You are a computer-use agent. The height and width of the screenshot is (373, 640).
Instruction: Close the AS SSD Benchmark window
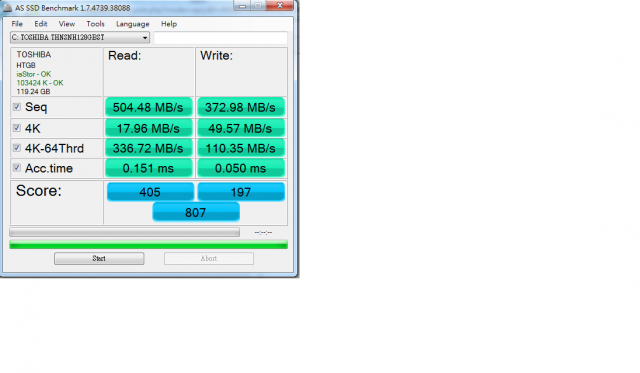click(280, 5)
